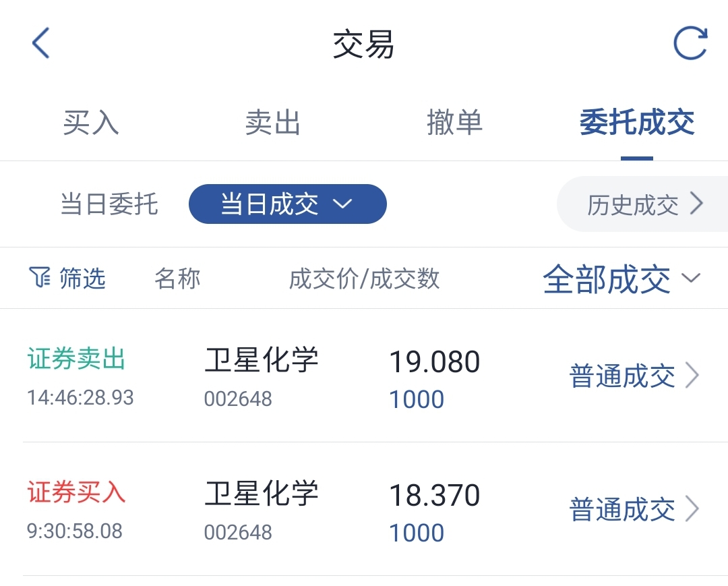Expand the 全部成交 filter dropdown
The width and height of the screenshot is (728, 586).
621,279
